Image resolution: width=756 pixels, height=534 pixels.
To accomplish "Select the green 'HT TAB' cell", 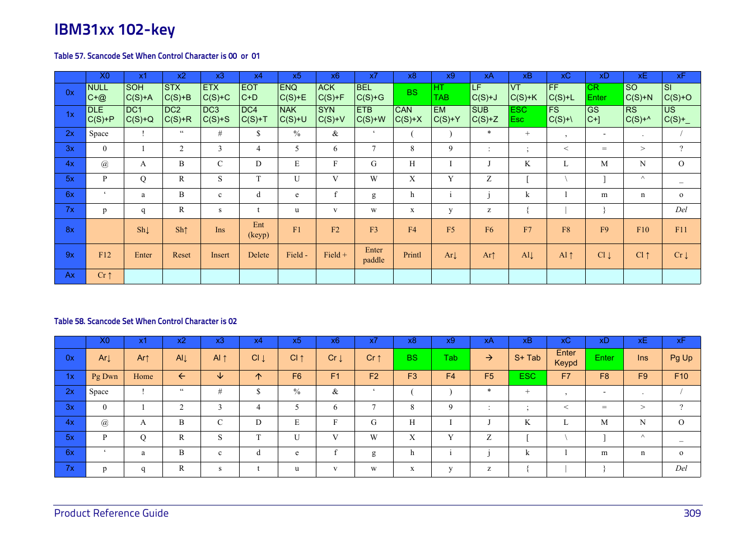I will tap(451, 93).
